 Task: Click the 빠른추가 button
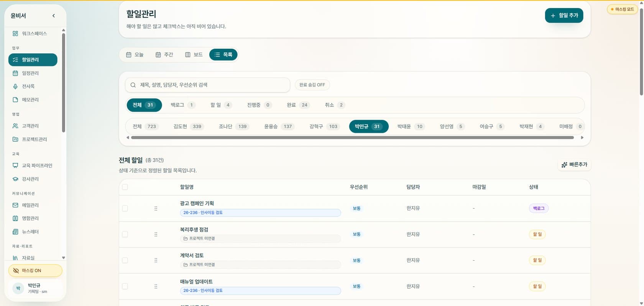pos(574,164)
